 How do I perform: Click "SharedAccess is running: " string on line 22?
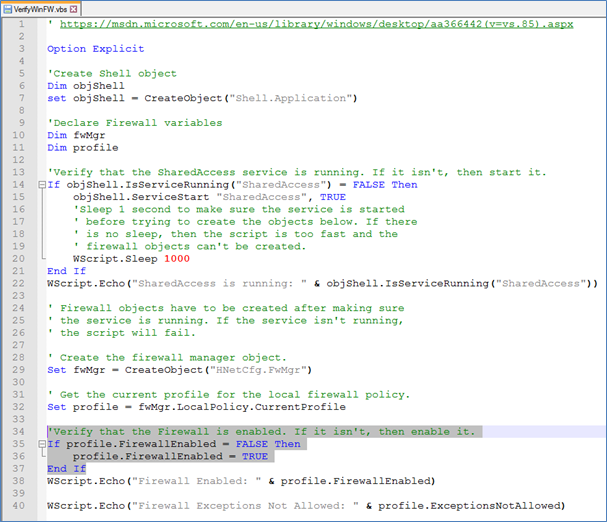[219, 283]
